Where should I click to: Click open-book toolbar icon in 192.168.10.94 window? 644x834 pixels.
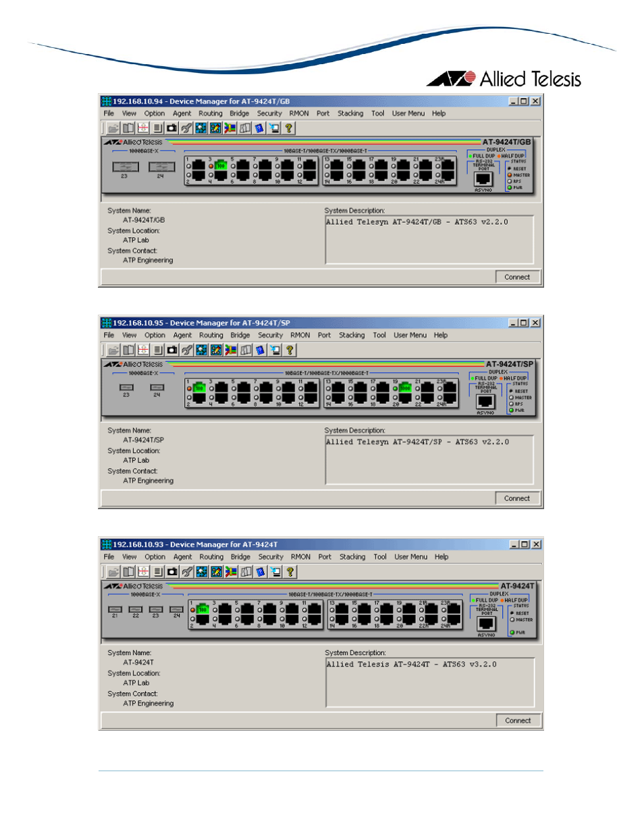click(x=128, y=128)
